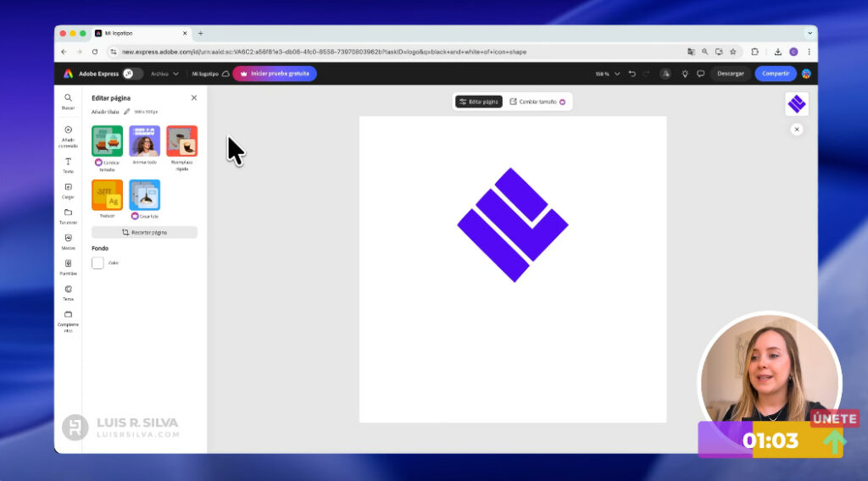Click the browser address bar URL
Image resolution: width=868 pixels, height=481 pixels.
[x=324, y=52]
